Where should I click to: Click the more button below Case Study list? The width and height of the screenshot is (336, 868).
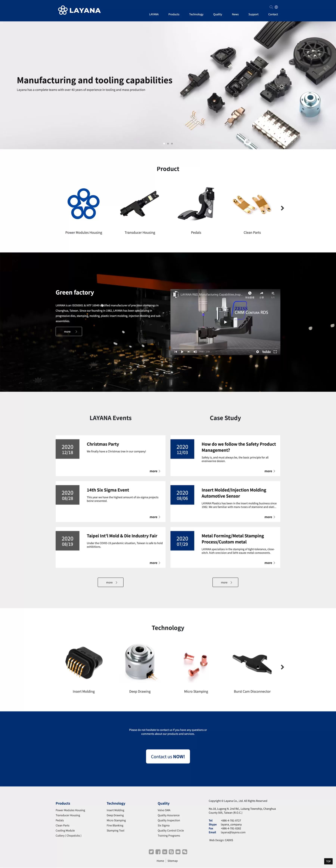pyautogui.click(x=225, y=582)
